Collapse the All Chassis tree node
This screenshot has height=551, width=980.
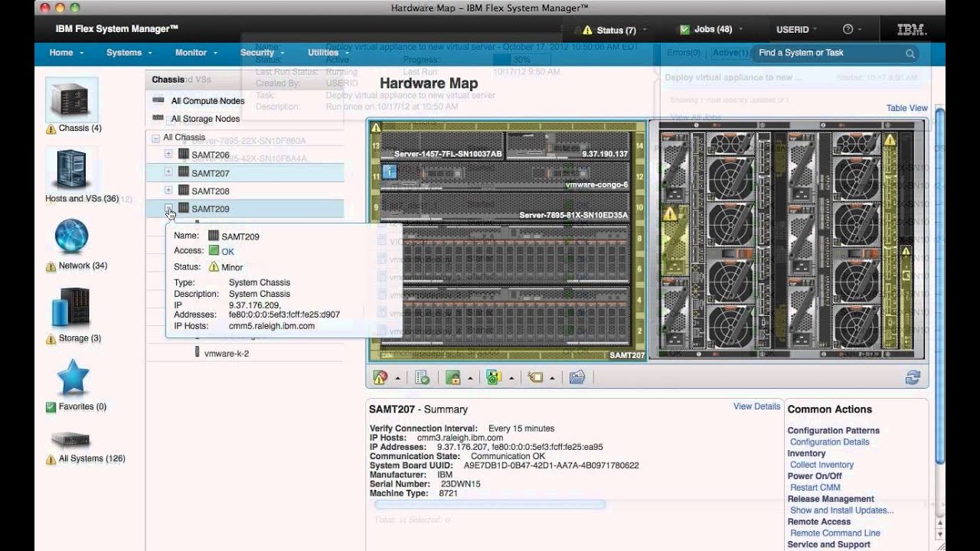pyautogui.click(x=156, y=139)
